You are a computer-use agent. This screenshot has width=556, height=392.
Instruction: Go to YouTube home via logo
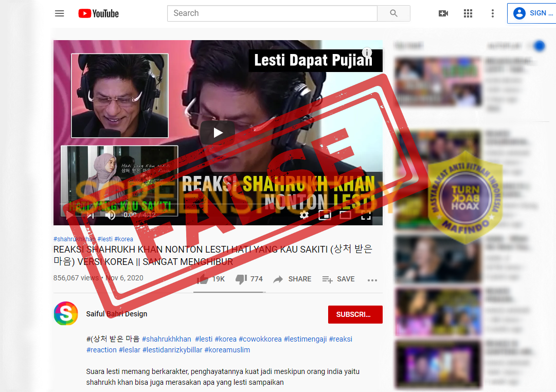pyautogui.click(x=99, y=13)
